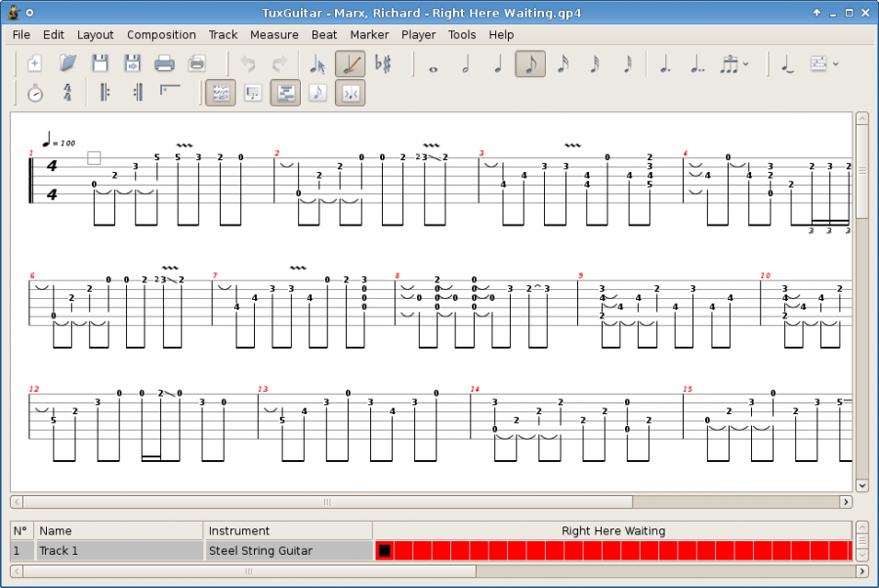Toggle compact view mode
Viewport: 879px width, 588px height.
pos(351,93)
